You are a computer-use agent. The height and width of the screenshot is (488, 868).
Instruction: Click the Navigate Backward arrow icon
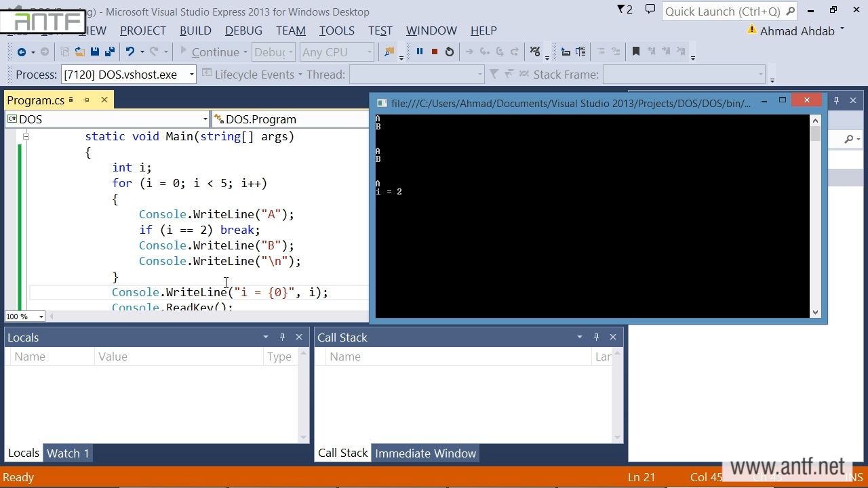click(x=22, y=52)
